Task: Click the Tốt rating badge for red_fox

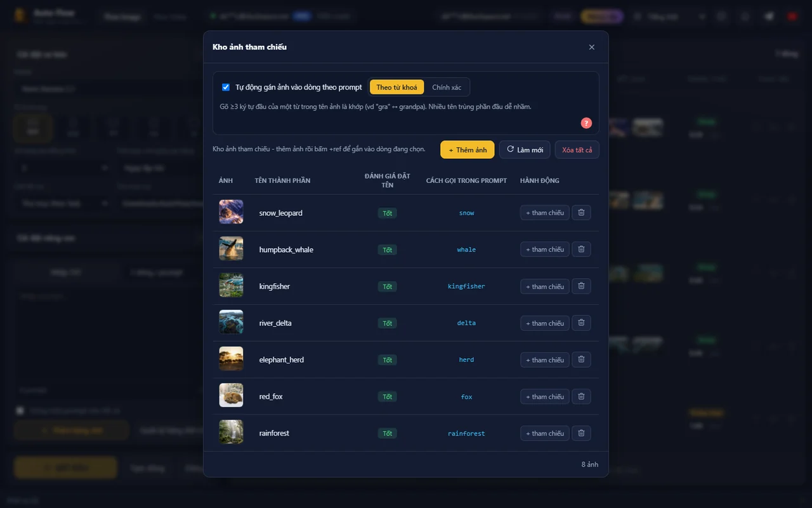Action: coord(387,396)
